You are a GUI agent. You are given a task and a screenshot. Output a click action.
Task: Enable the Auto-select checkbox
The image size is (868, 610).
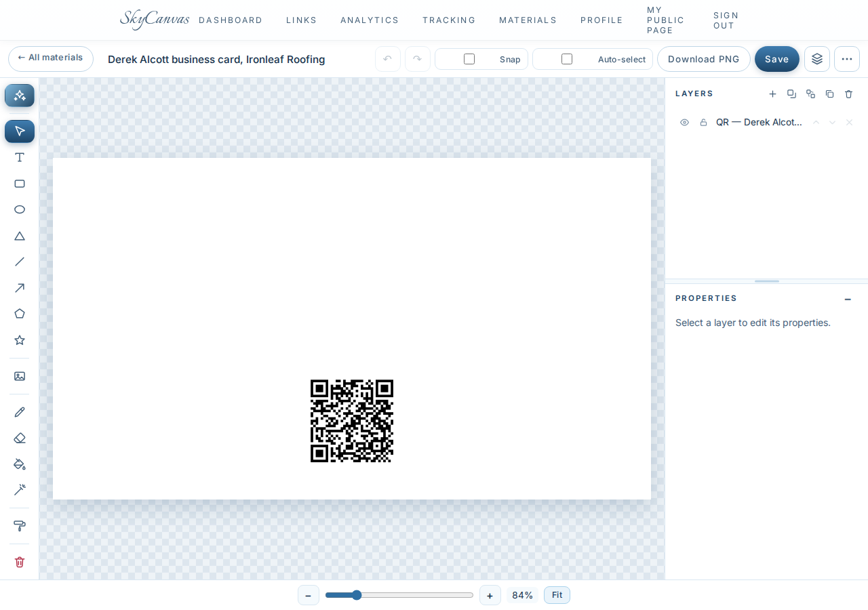[567, 59]
